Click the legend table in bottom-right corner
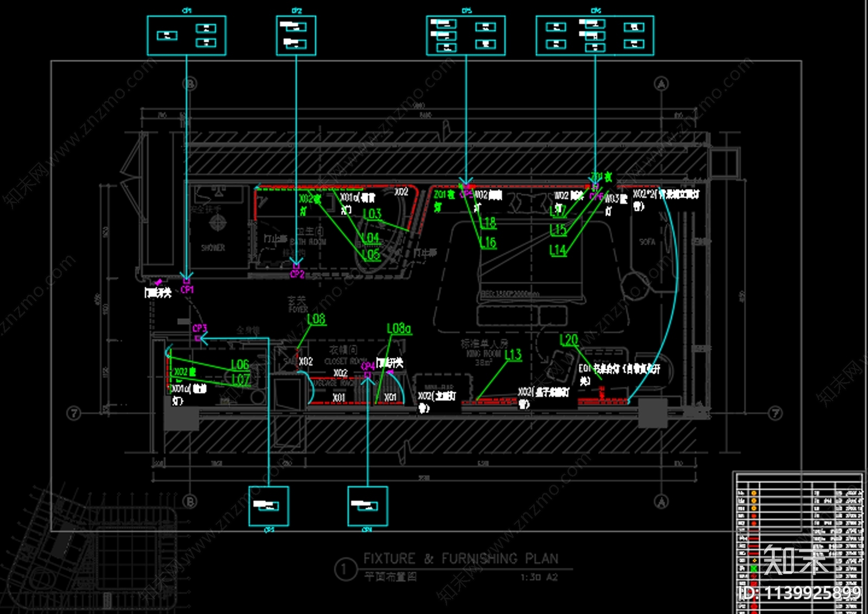Image resolution: width=868 pixels, height=614 pixels. coord(799,543)
